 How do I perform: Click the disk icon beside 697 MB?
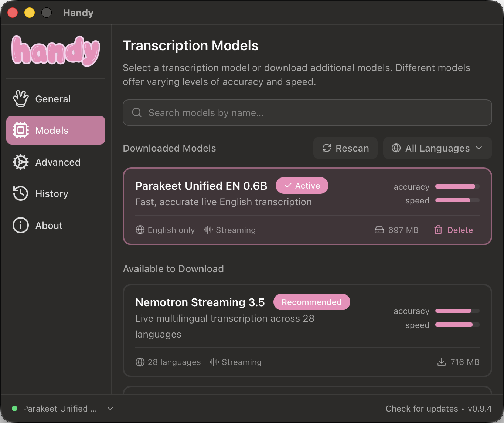tap(379, 230)
